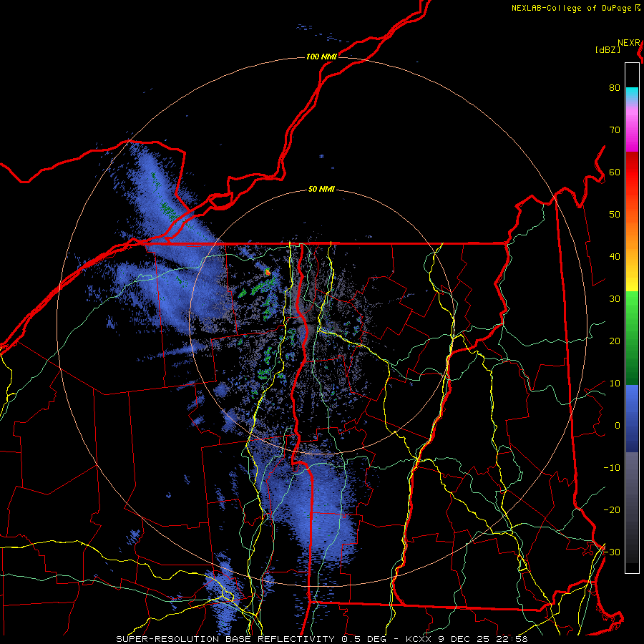644x644 pixels.
Task: Click the cyan segment of the color bar
Action: [x=632, y=94]
